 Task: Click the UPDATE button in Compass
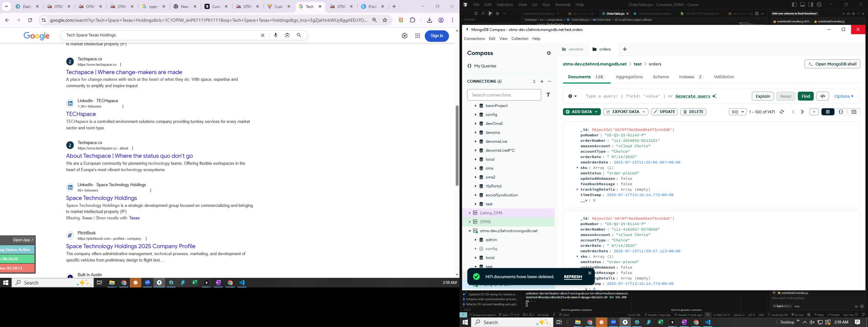pos(664,112)
